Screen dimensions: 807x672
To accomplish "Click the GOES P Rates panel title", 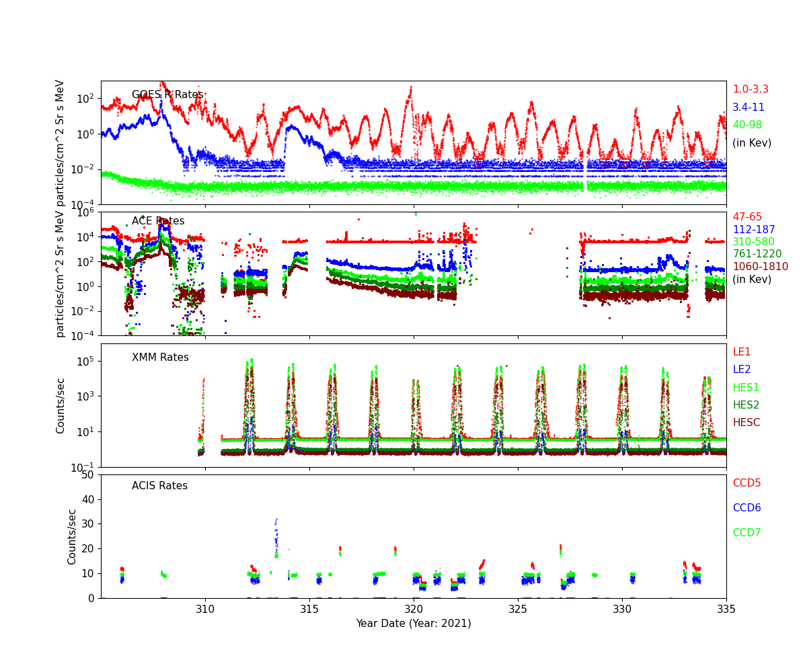I will pos(167,95).
